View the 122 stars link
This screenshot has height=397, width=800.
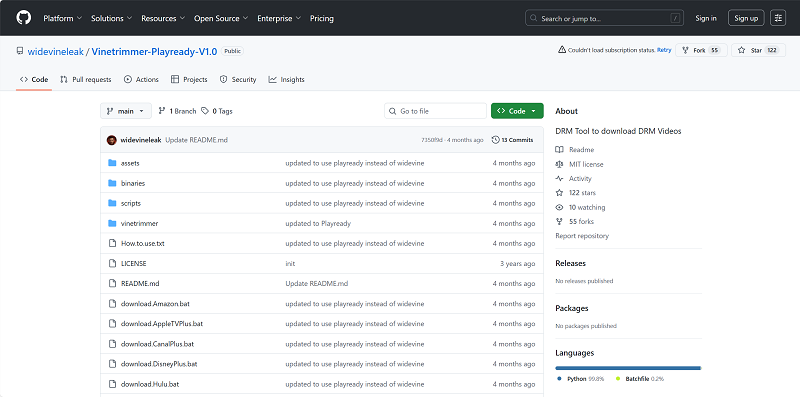576,193
